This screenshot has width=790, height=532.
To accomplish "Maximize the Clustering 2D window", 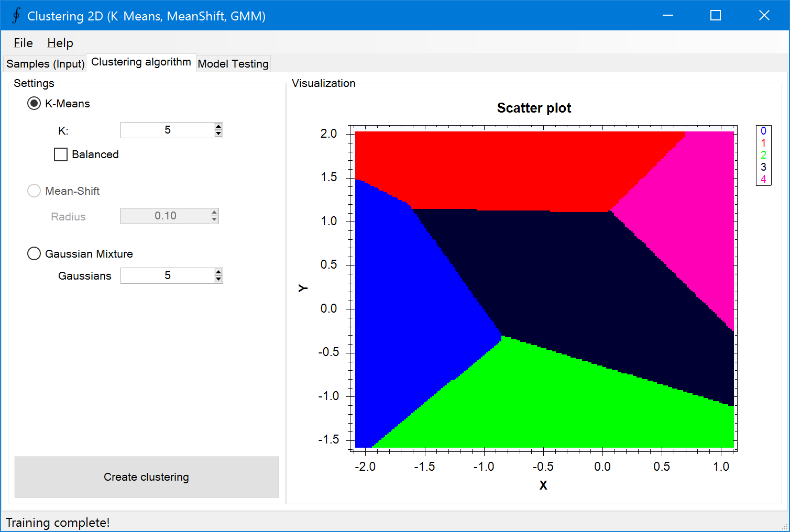I will click(x=716, y=16).
